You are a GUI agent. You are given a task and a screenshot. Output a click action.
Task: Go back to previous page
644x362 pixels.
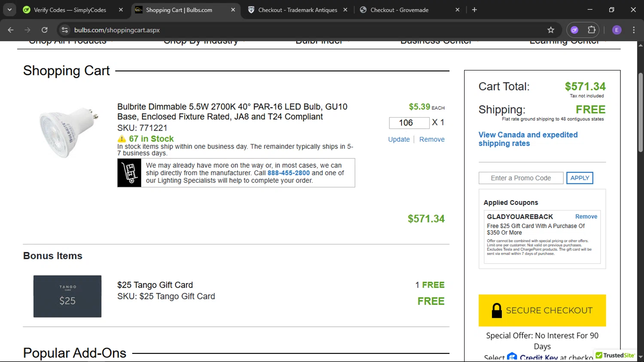11,30
